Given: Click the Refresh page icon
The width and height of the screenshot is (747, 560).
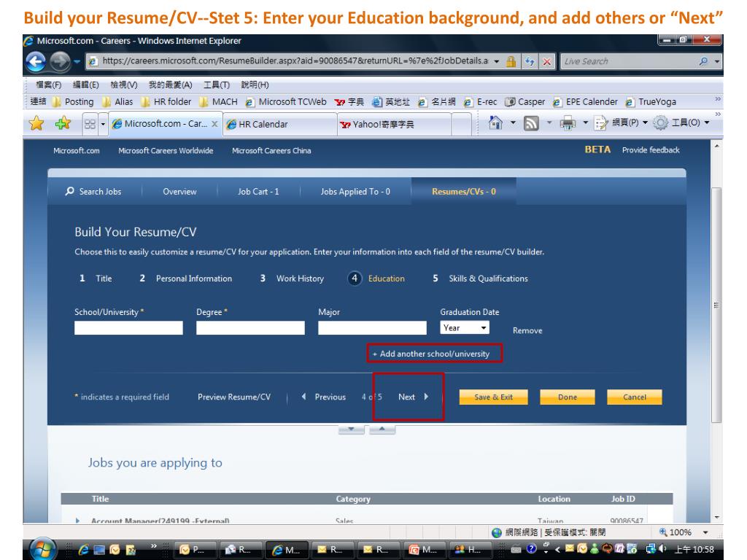Looking at the screenshot, I should coord(530,61).
